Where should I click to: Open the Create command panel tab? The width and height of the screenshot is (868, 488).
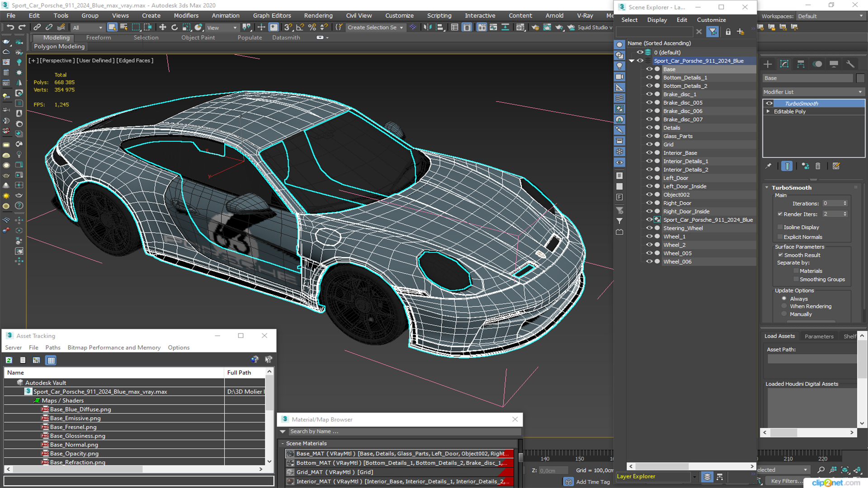click(x=768, y=64)
